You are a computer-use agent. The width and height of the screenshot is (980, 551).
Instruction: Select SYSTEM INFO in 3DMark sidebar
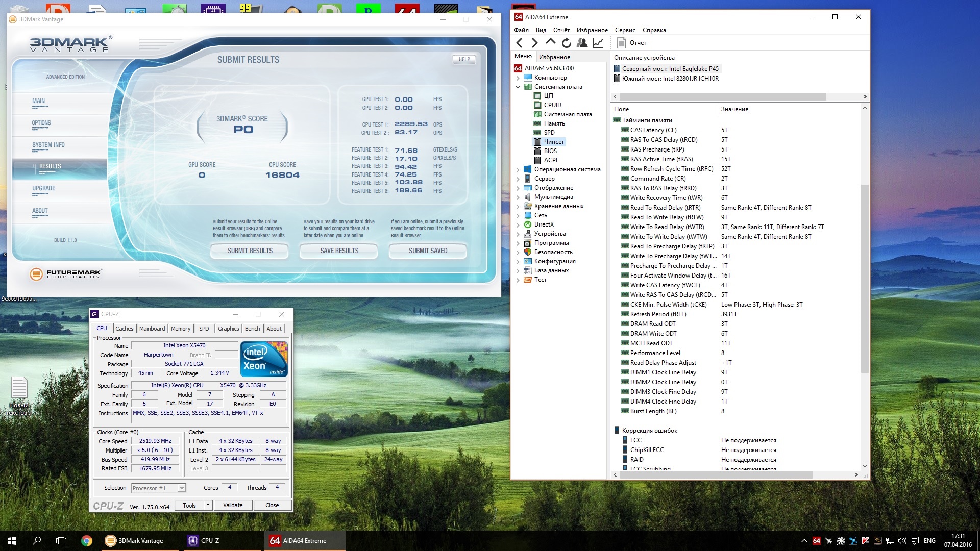tap(48, 145)
